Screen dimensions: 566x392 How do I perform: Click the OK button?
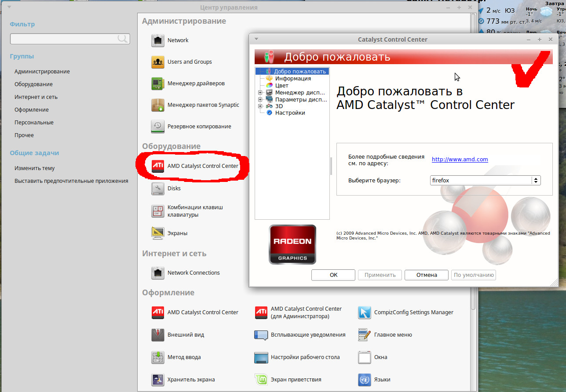[x=333, y=275]
